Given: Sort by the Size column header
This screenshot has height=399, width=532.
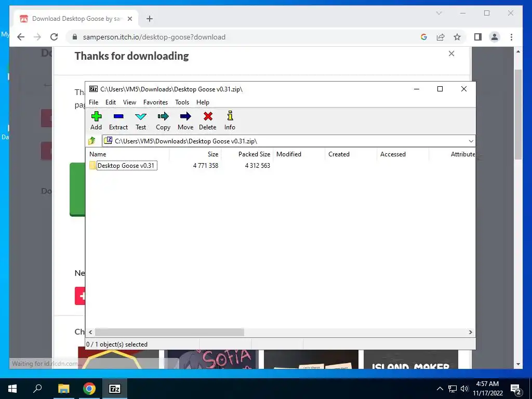Looking at the screenshot, I should pos(195,154).
